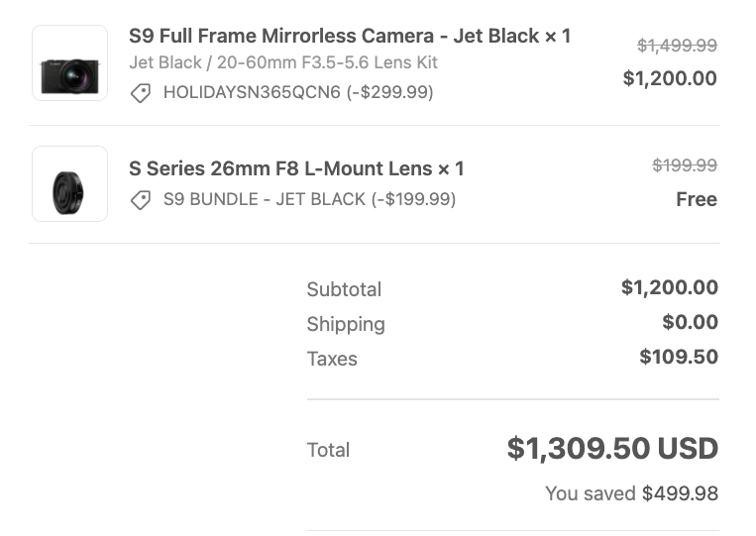Screen dimensions: 756x536
Task: Click the Total $1,309.50 USD amount
Action: tap(611, 449)
